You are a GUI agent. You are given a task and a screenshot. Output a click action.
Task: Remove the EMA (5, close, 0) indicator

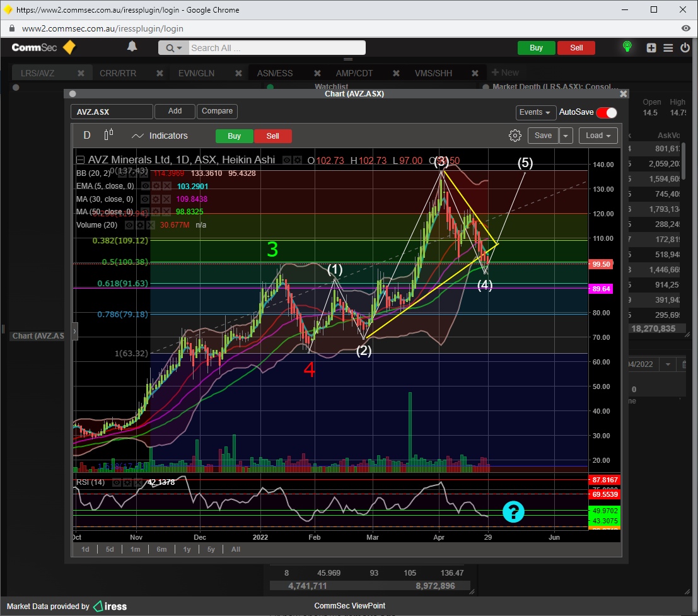(167, 187)
